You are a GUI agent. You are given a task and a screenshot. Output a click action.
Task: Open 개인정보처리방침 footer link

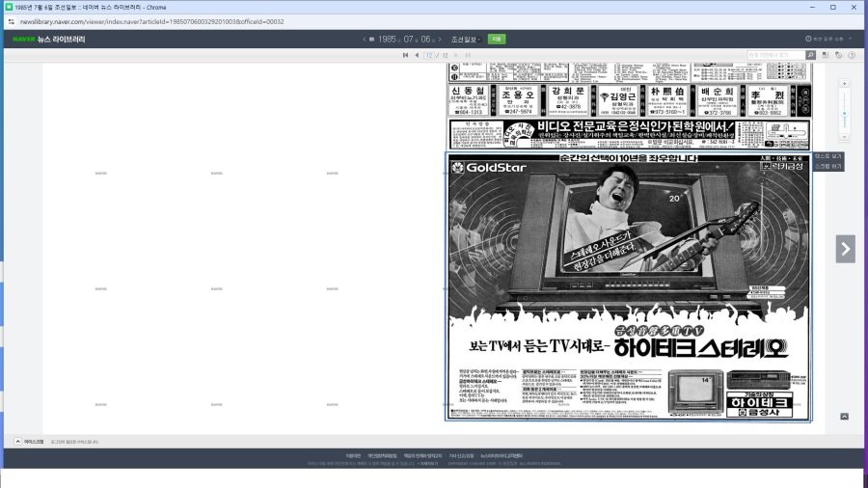(x=382, y=456)
